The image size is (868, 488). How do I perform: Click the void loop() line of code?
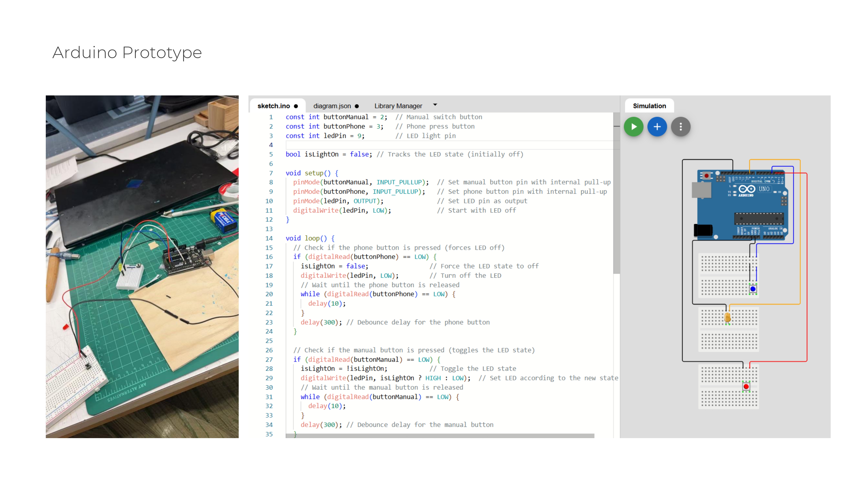click(x=310, y=238)
